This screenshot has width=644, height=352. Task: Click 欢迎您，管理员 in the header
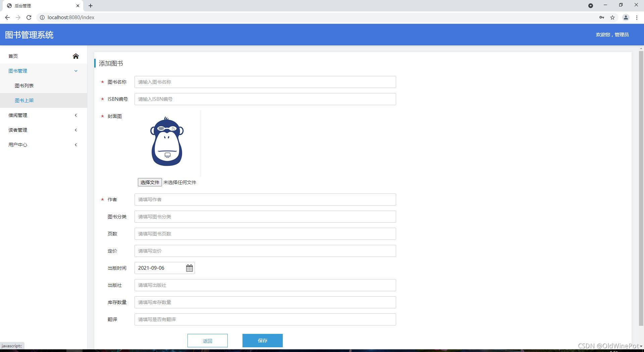pyautogui.click(x=612, y=35)
